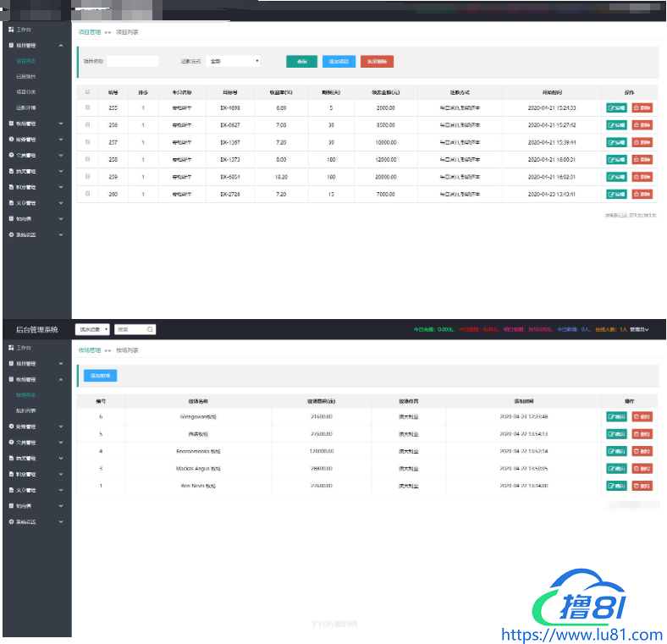
Task: Edit the Koonoomoonks ranch entry
Action: (x=616, y=451)
